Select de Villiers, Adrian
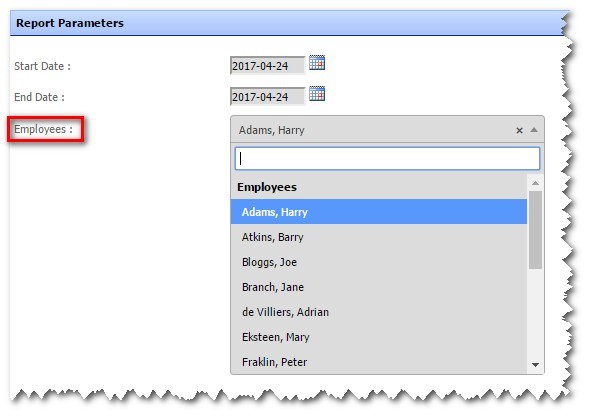The width and height of the screenshot is (590, 417). (379, 312)
